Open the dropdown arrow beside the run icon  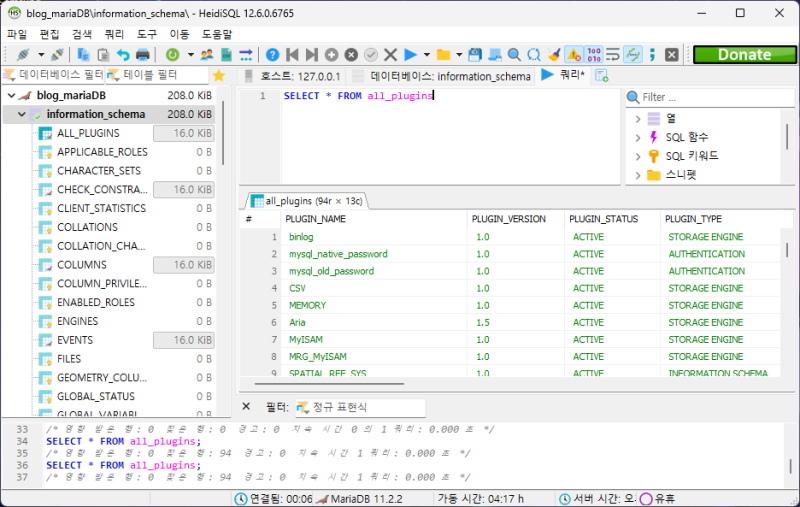[x=427, y=55]
